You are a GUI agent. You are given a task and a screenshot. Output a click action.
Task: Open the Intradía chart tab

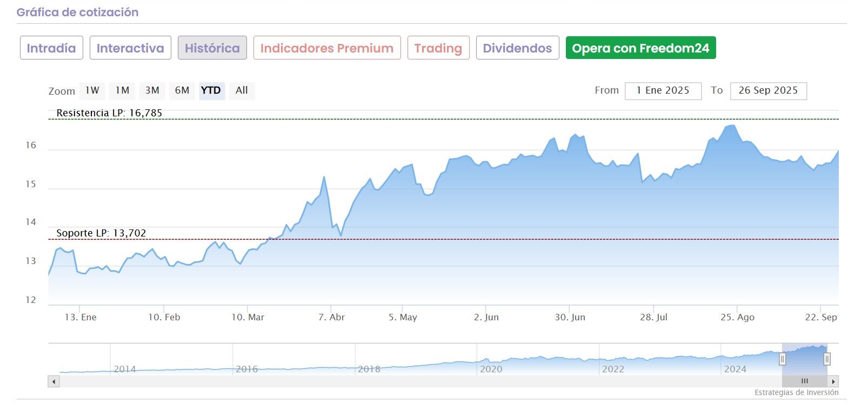click(51, 48)
